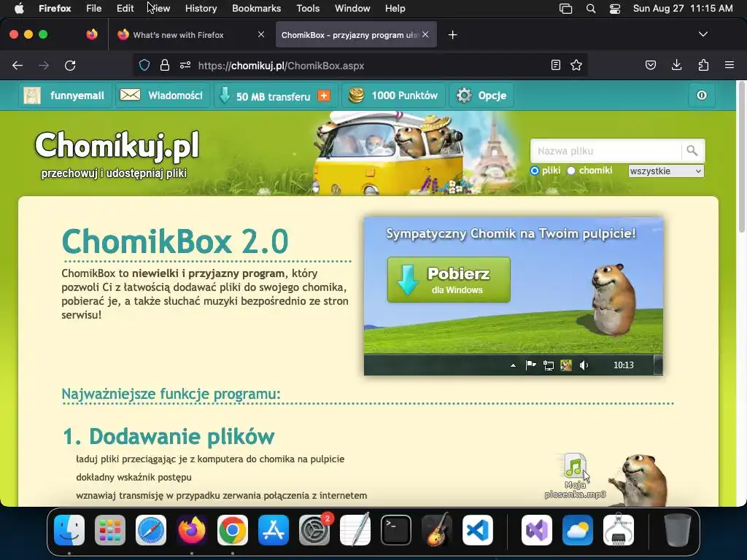The image size is (747, 560).
Task: Open the Edit menu
Action: [125, 8]
